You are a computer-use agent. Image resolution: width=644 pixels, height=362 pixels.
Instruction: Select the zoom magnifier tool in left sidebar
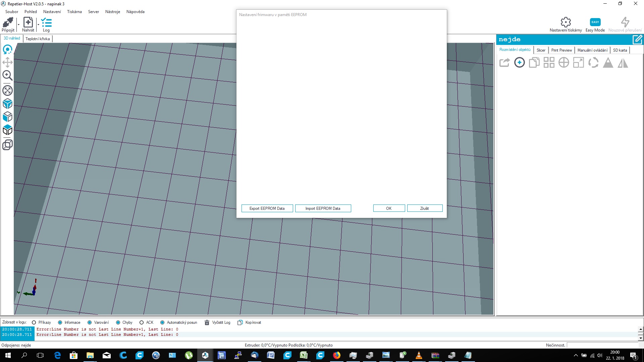click(7, 75)
